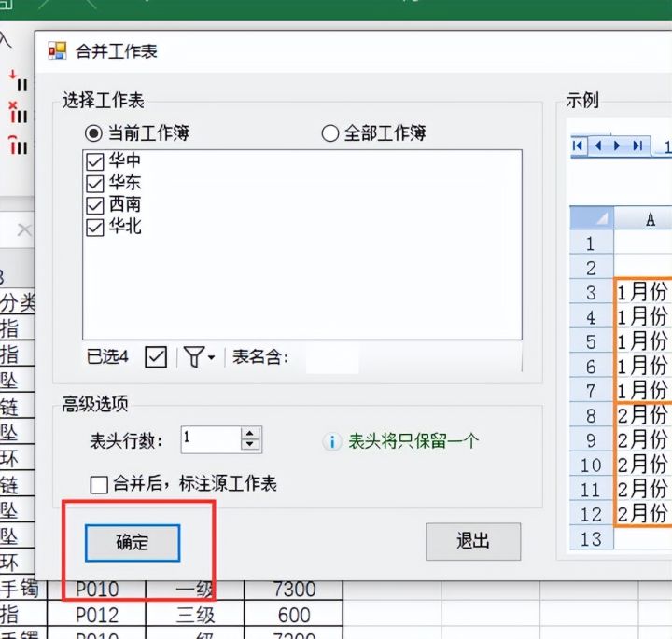Click the 合并工作表 dialog title icon
Viewport: 672px width, 639px height.
(x=57, y=50)
